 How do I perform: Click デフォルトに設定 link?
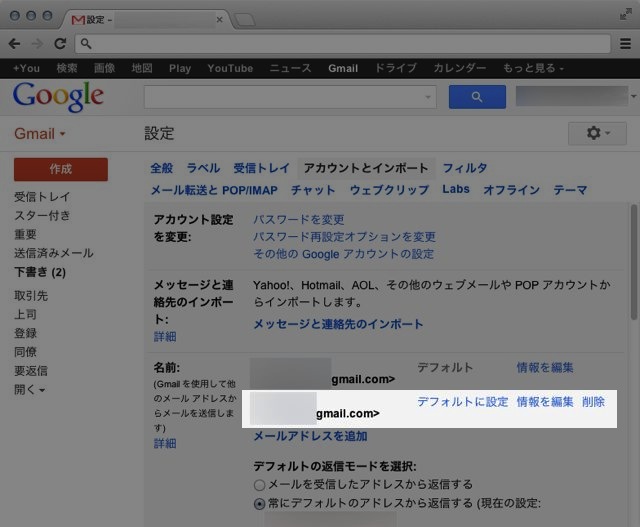[462, 402]
